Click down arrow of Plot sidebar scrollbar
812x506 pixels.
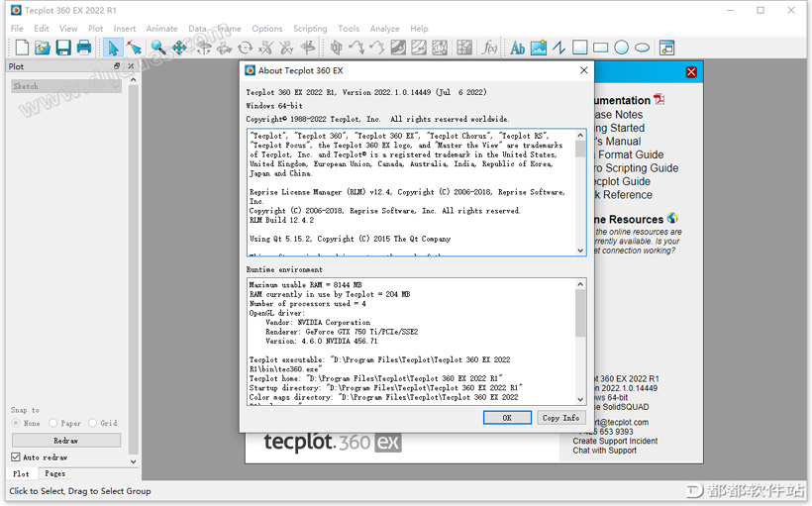(133, 460)
